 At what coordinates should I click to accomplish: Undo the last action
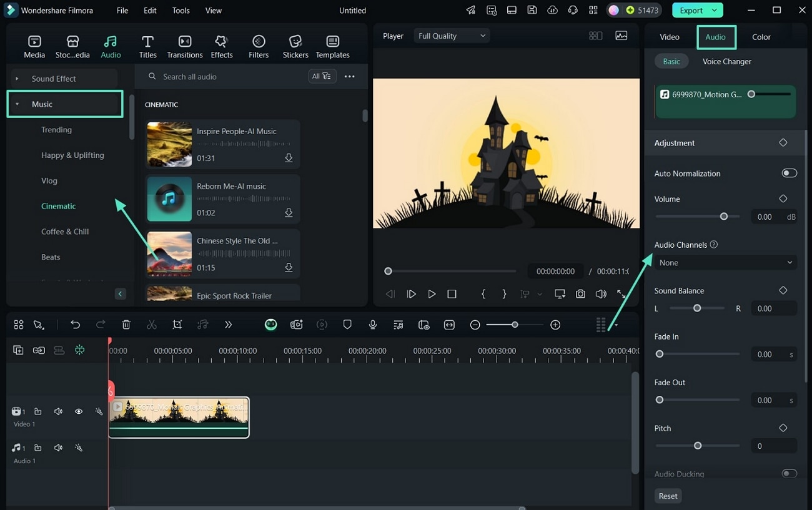(x=75, y=325)
